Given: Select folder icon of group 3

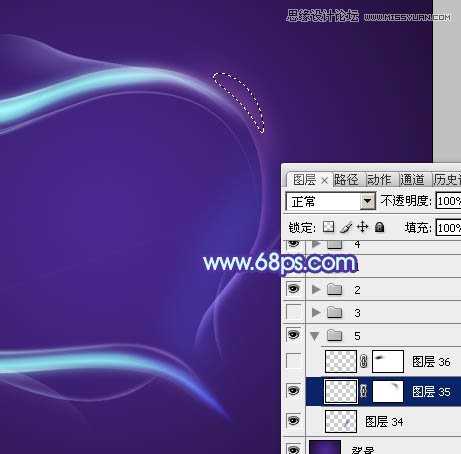Looking at the screenshot, I should 335,312.
